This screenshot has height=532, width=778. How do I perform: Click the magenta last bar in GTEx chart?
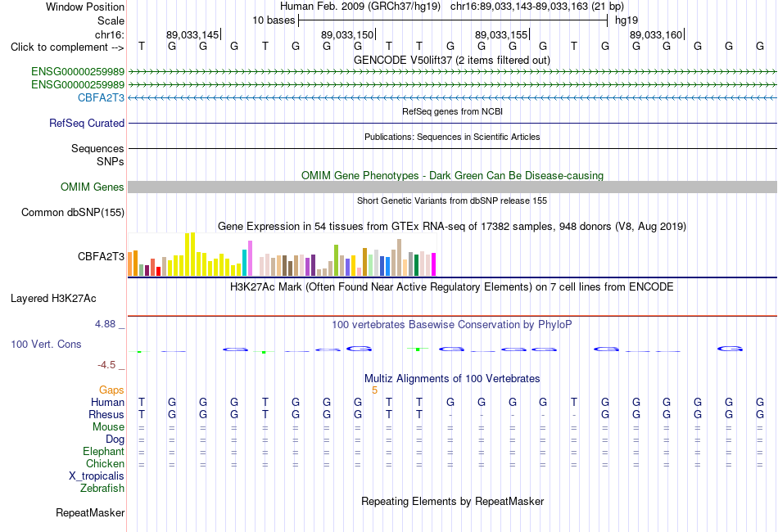(x=434, y=264)
